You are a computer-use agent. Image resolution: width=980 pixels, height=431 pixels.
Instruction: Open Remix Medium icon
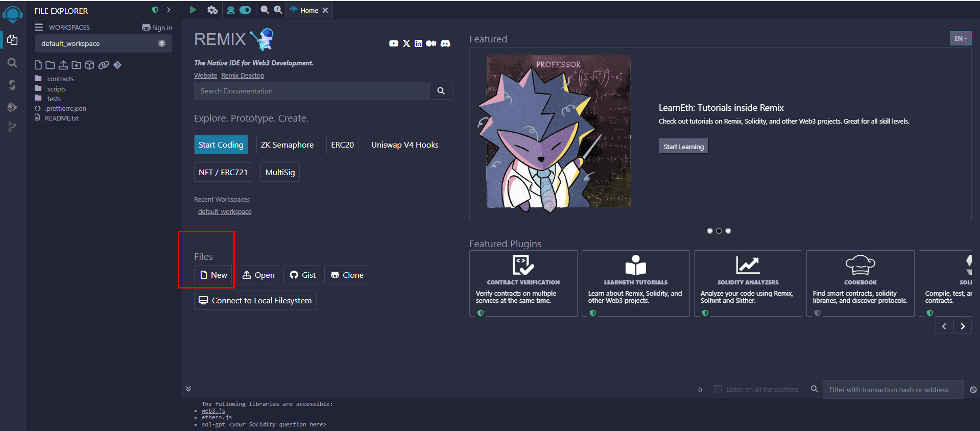click(431, 43)
